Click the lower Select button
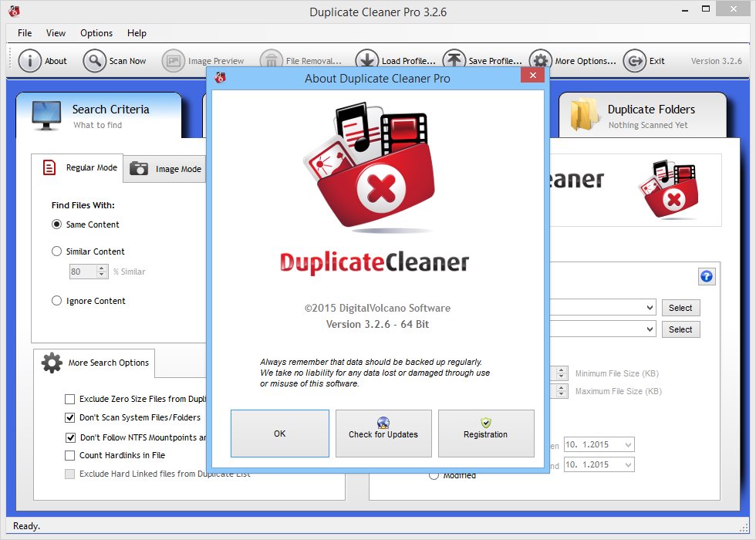Image resolution: width=756 pixels, height=540 pixels. 680,329
